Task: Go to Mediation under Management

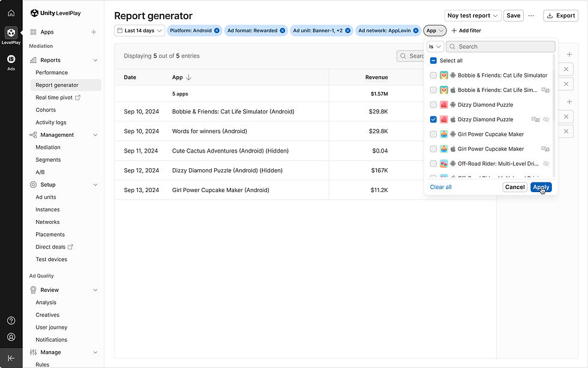Action: pyautogui.click(x=48, y=148)
